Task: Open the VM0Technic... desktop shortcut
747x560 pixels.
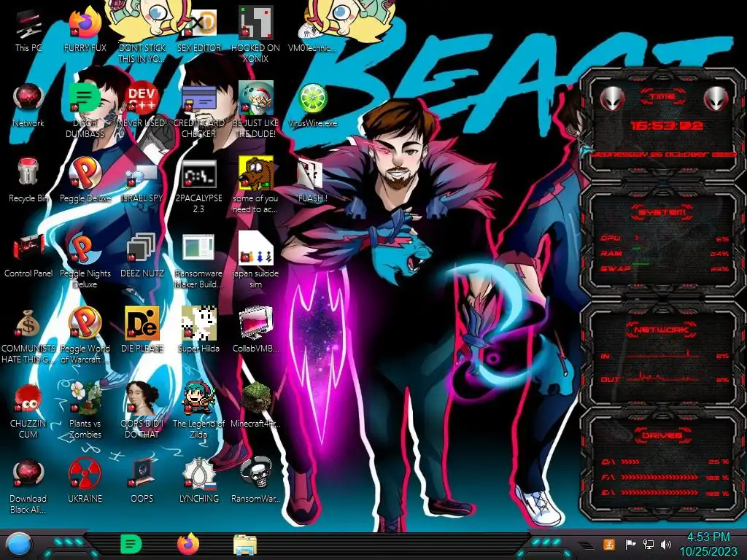Action: (312, 31)
